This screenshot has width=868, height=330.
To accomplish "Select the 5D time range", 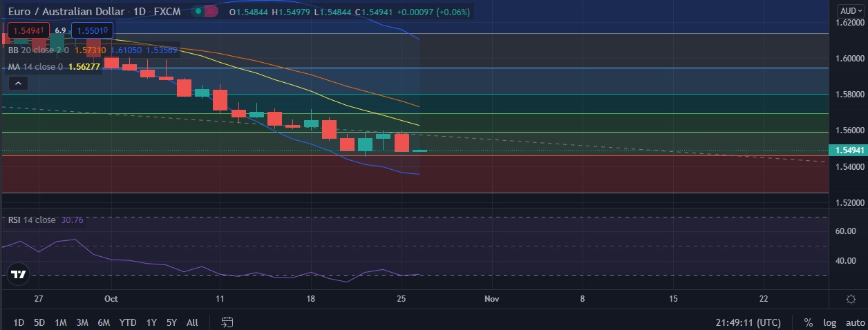I will 39,322.
